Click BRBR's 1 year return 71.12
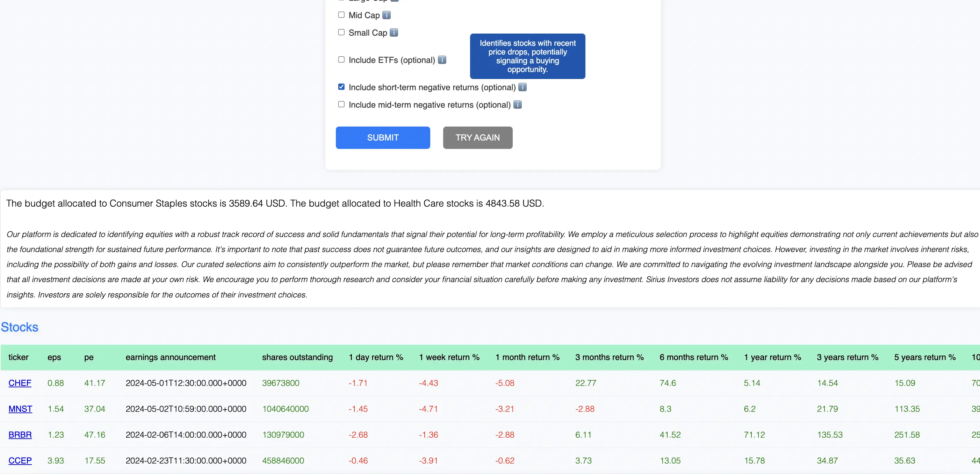The image size is (980, 474). click(x=755, y=435)
